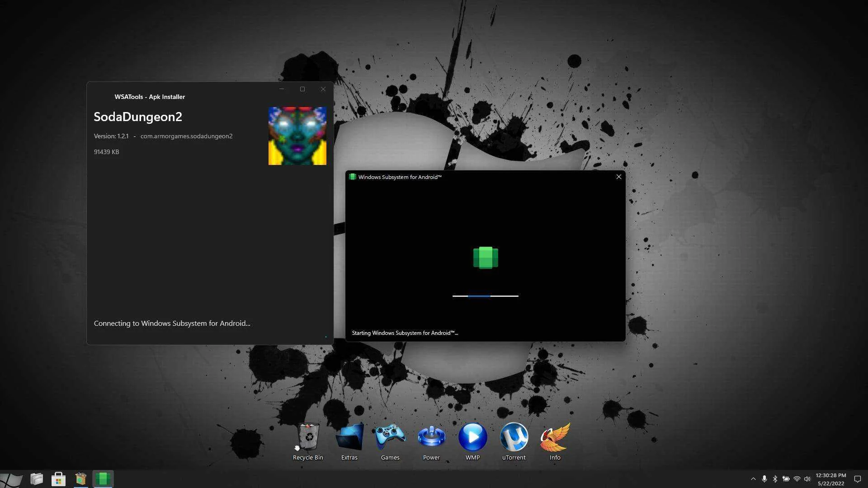Open the Start menu button
The image size is (868, 488).
pyautogui.click(x=11, y=479)
